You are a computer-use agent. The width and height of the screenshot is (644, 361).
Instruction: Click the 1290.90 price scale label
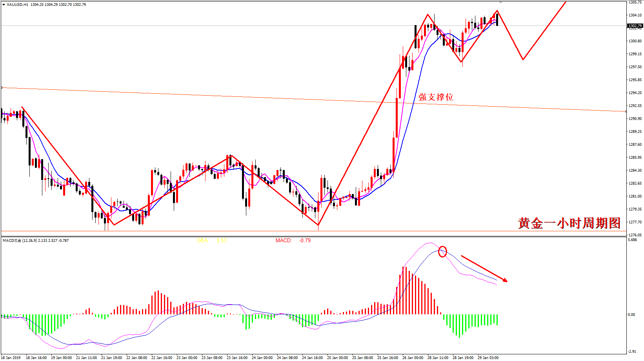coord(635,119)
